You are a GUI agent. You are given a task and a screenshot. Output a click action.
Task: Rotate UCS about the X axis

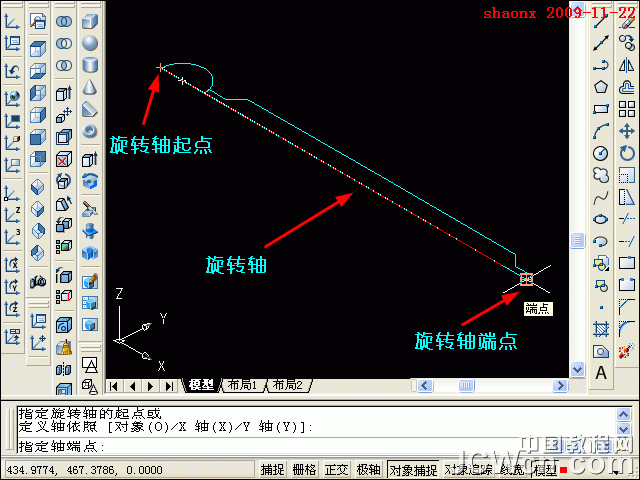(12, 265)
